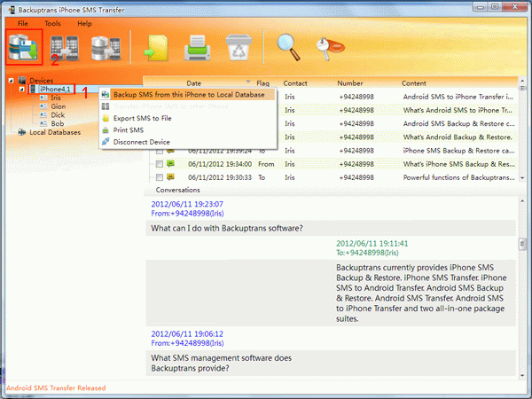This screenshot has height=399, width=532.
Task: Click scroll-down arrow of conversations pane
Action: (522, 375)
